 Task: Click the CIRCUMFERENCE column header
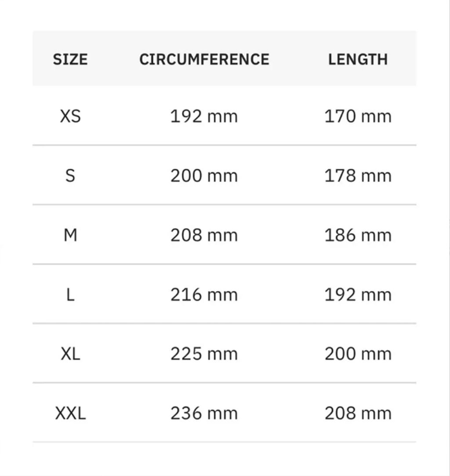point(204,59)
